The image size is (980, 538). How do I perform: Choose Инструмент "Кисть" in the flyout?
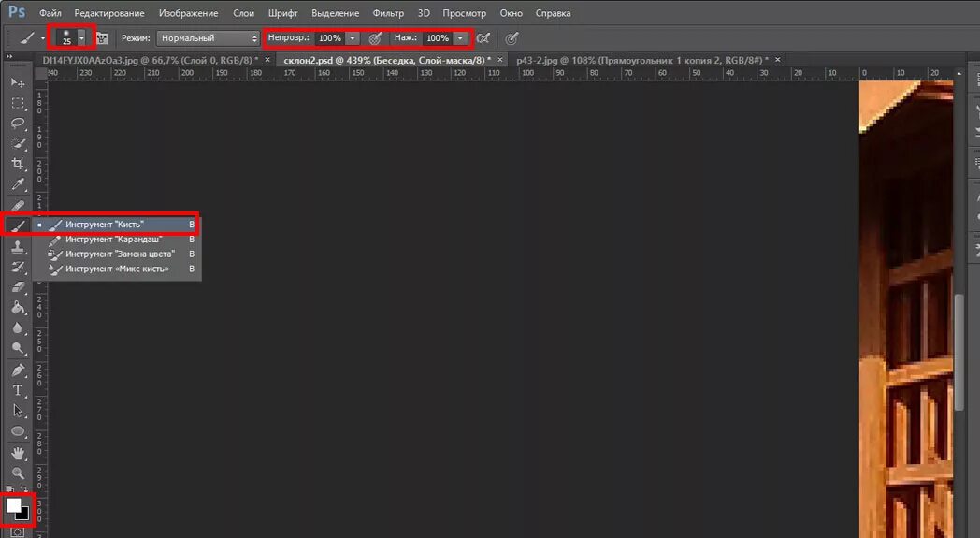click(x=117, y=225)
